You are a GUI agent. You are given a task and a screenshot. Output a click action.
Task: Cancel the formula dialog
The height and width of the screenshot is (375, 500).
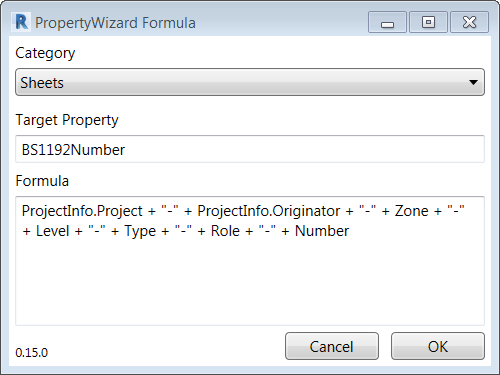tap(332, 346)
